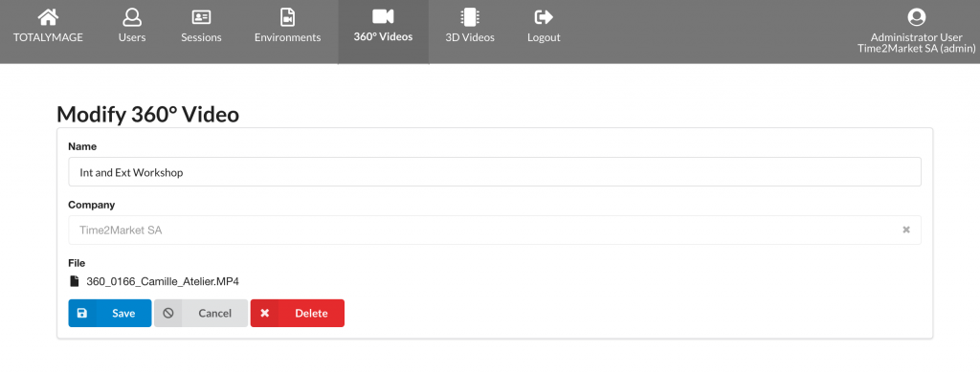Screen dimensions: 980x373
Task: Click the TOTALYMAGE home icon
Action: pyautogui.click(x=48, y=16)
